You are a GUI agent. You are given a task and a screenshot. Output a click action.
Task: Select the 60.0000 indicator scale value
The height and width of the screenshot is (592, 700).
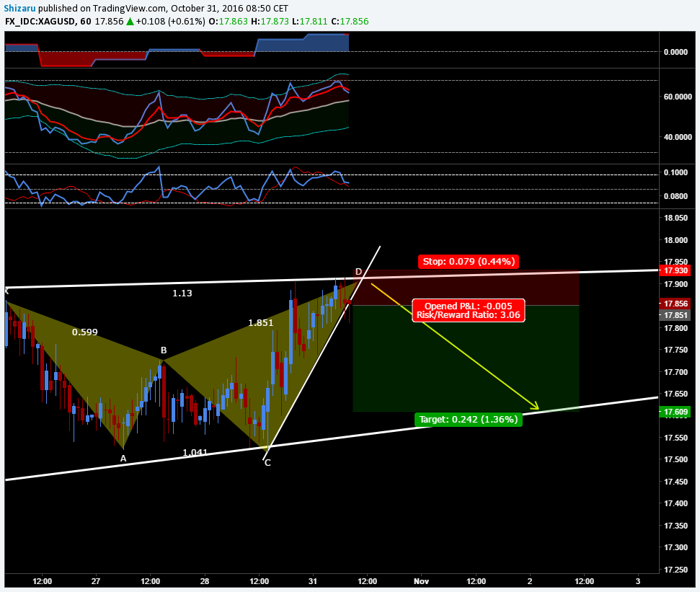point(678,97)
